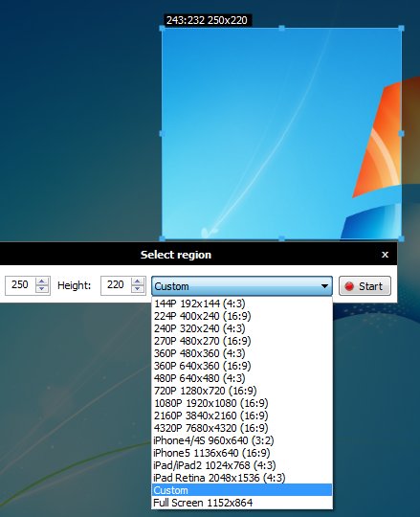Image resolution: width=420 pixels, height=517 pixels.
Task: Select Full Screen 1152x864 option
Action: tap(242, 503)
